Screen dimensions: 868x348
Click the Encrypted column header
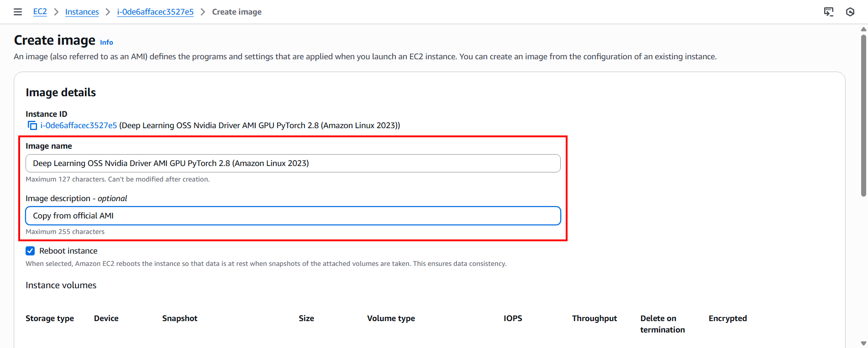click(727, 318)
